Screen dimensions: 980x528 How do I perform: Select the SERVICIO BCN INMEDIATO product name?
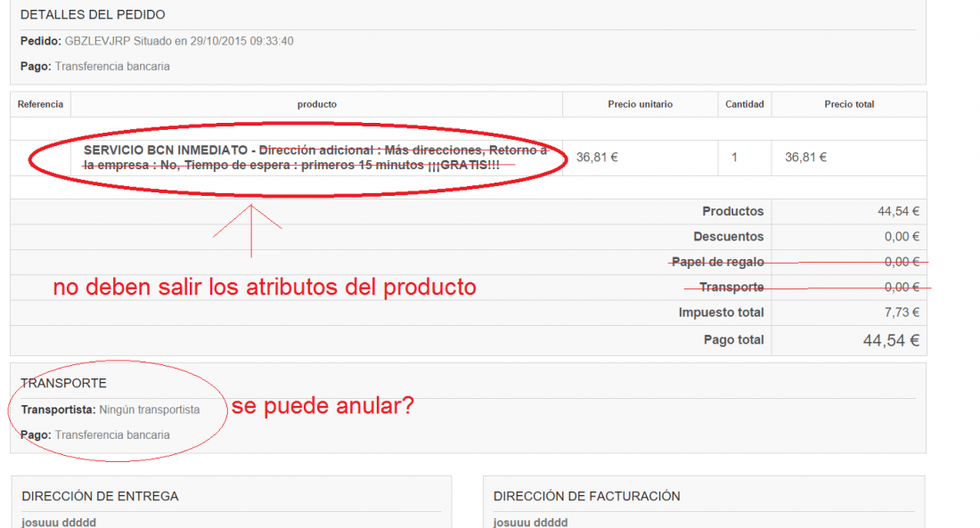pos(166,150)
